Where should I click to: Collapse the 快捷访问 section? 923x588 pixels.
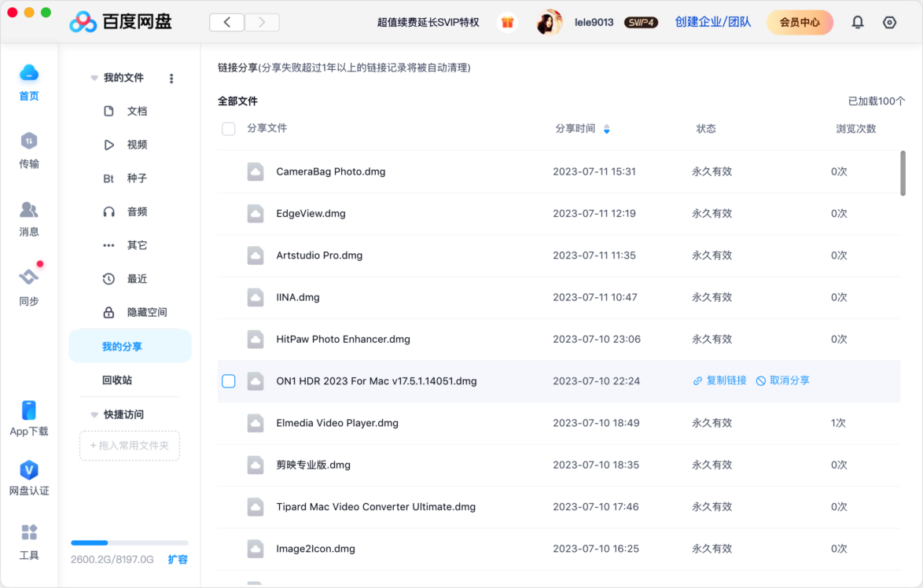pos(94,414)
